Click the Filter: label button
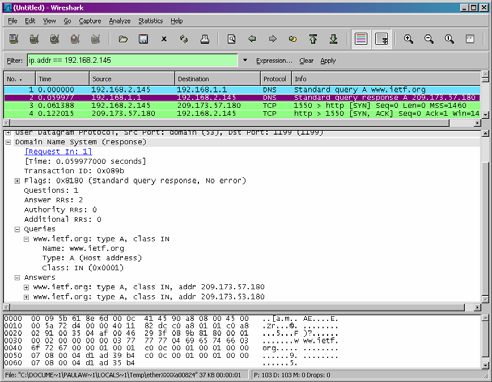Image resolution: width=492 pixels, height=382 pixels. [15, 61]
